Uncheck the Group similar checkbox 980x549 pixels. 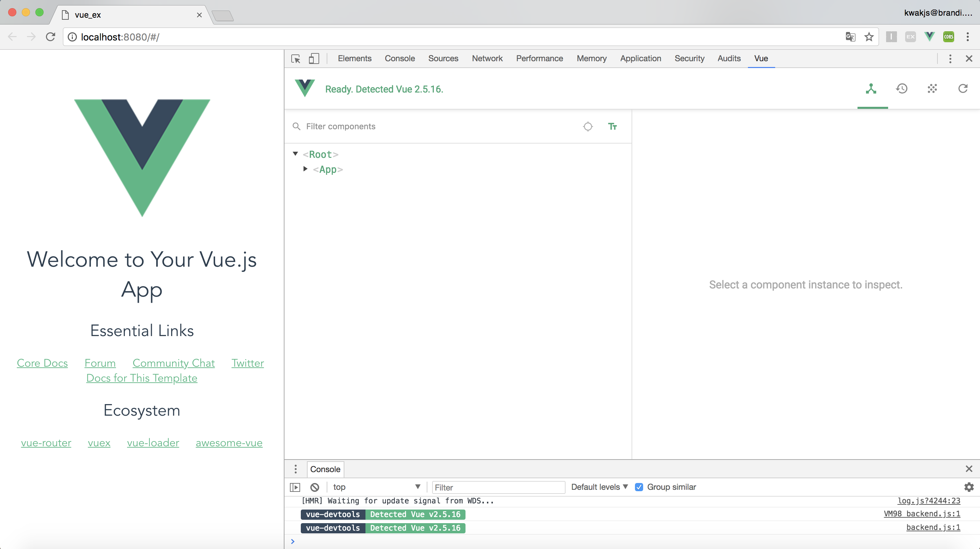639,487
